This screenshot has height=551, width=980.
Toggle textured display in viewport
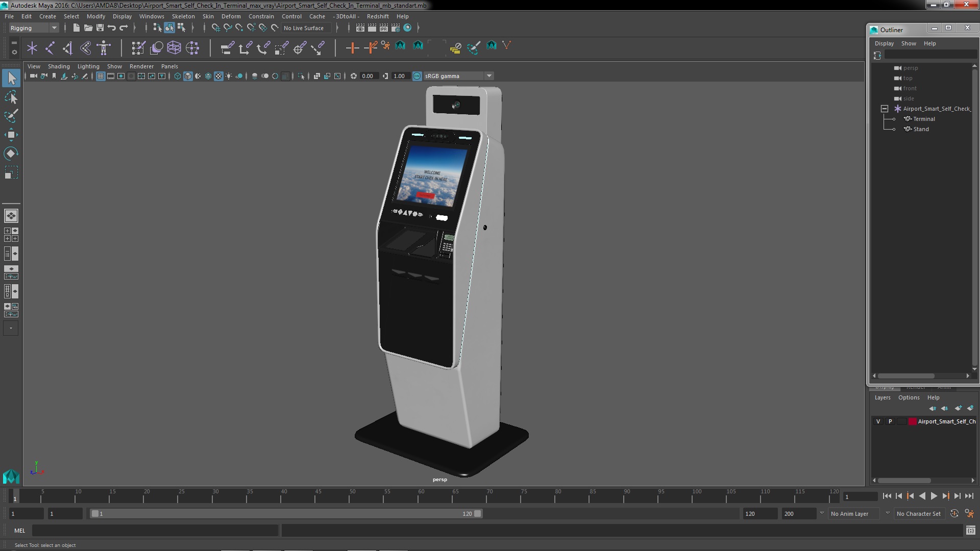coord(218,76)
